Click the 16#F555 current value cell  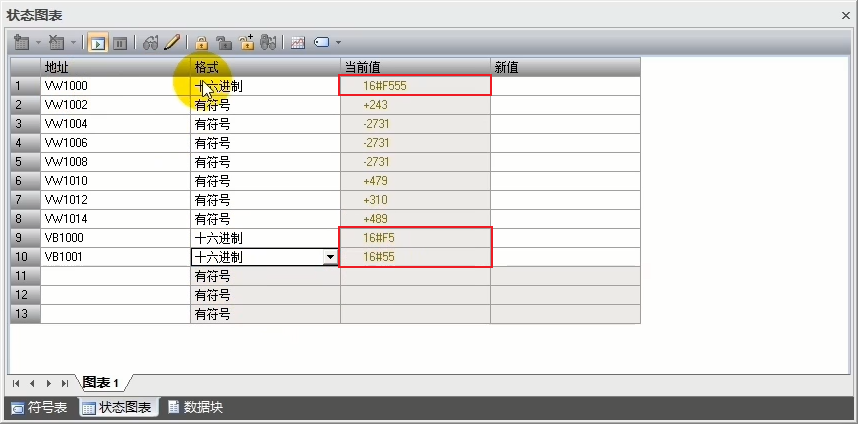point(415,86)
